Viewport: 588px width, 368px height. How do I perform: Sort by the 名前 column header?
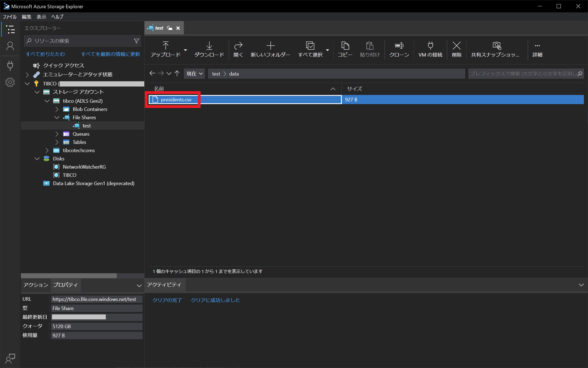click(x=245, y=89)
